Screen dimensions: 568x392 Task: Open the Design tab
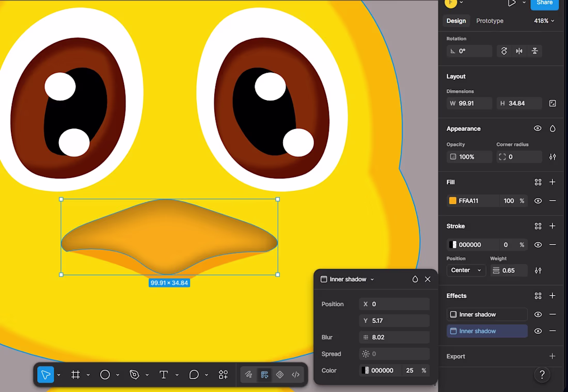pyautogui.click(x=456, y=21)
